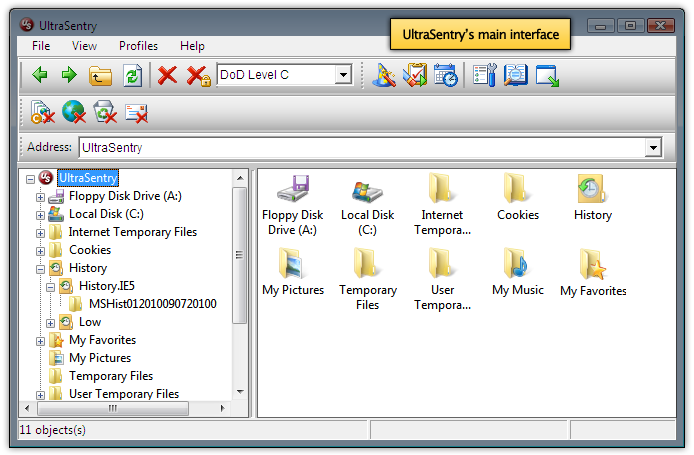
Task: Collapse the History.IE5 tree node
Action: pyautogui.click(x=50, y=287)
